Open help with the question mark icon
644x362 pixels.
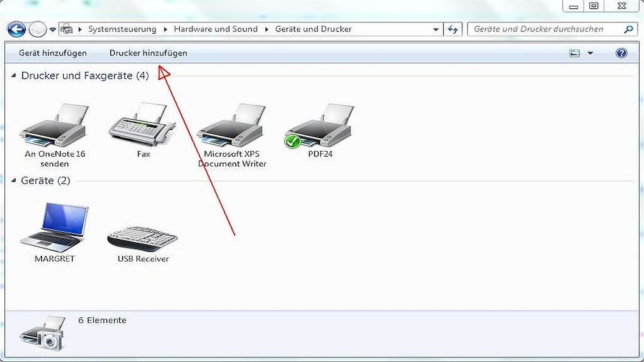coord(622,54)
